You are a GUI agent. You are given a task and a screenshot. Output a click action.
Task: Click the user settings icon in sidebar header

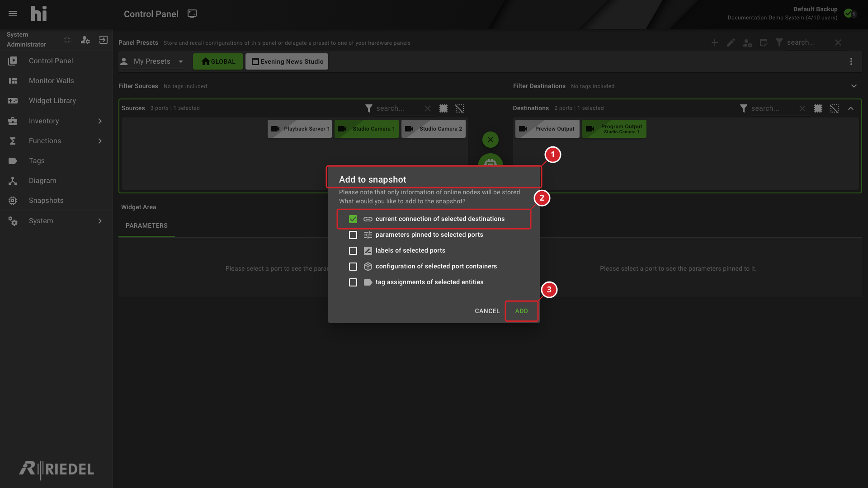coord(85,40)
